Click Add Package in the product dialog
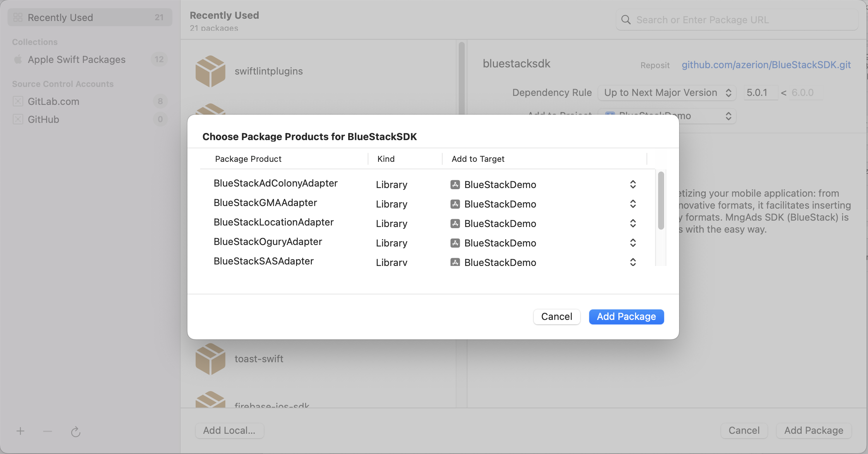Viewport: 868px width, 454px height. click(626, 317)
